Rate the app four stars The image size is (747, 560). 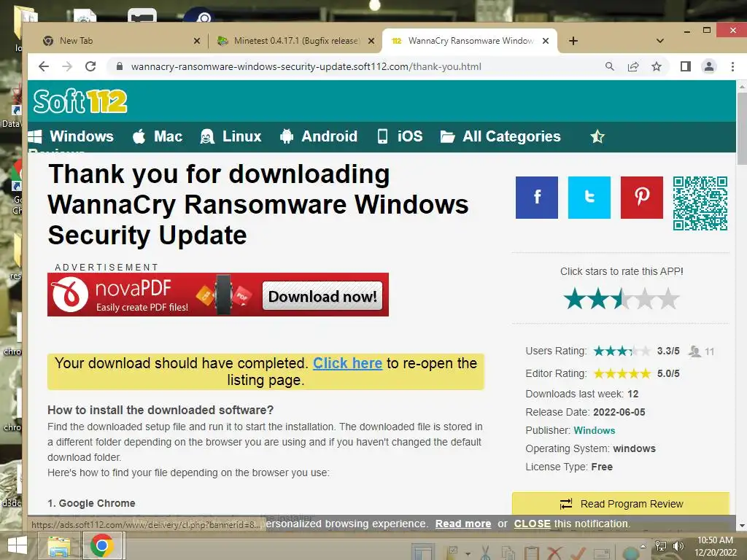[x=645, y=299]
